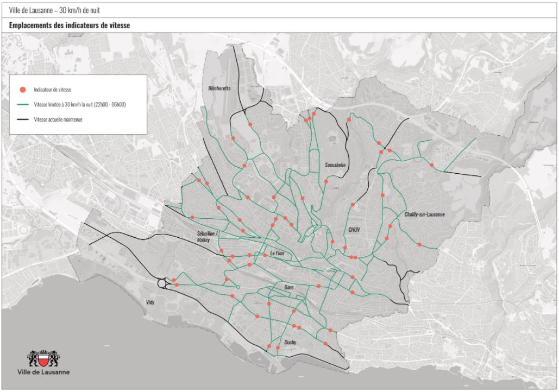Screen dimensions: 559x392
Task: Click the black line legend symbol
Action: [x=22, y=120]
